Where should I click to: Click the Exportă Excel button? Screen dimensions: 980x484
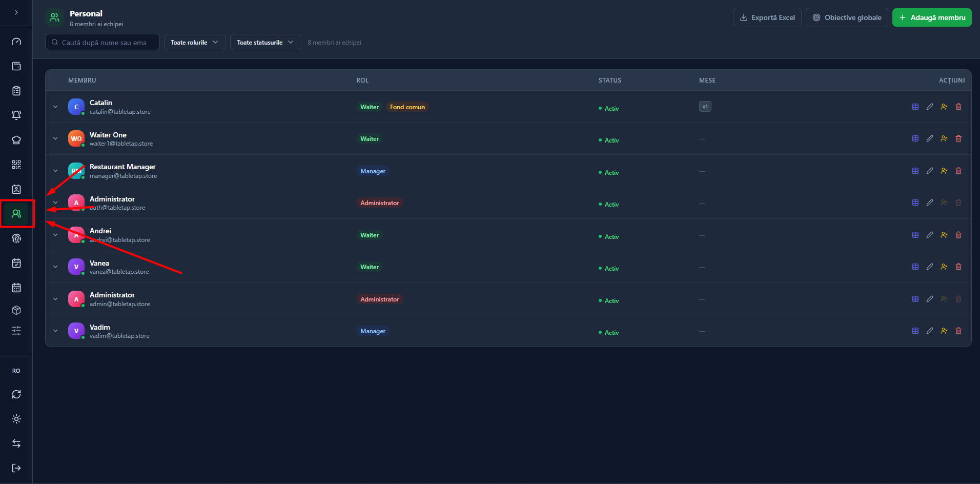(x=767, y=17)
